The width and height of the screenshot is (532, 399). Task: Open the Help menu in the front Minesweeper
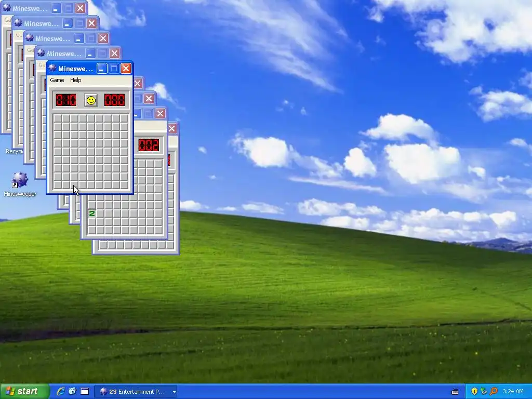pyautogui.click(x=76, y=80)
